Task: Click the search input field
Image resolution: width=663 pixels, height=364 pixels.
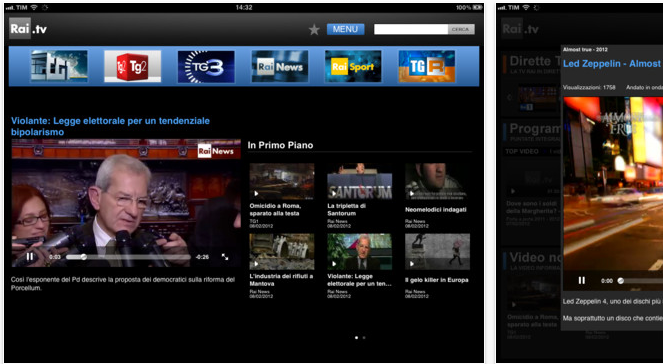Action: (x=411, y=29)
